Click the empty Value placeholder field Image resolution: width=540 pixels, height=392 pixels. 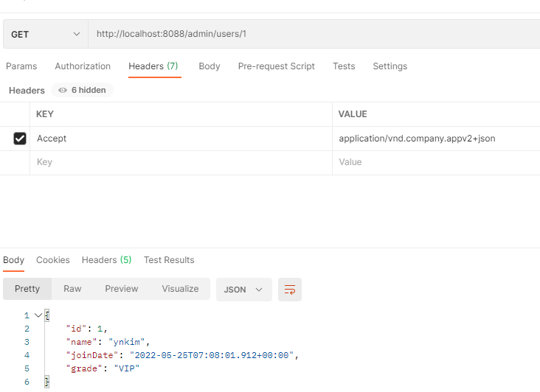click(x=436, y=162)
